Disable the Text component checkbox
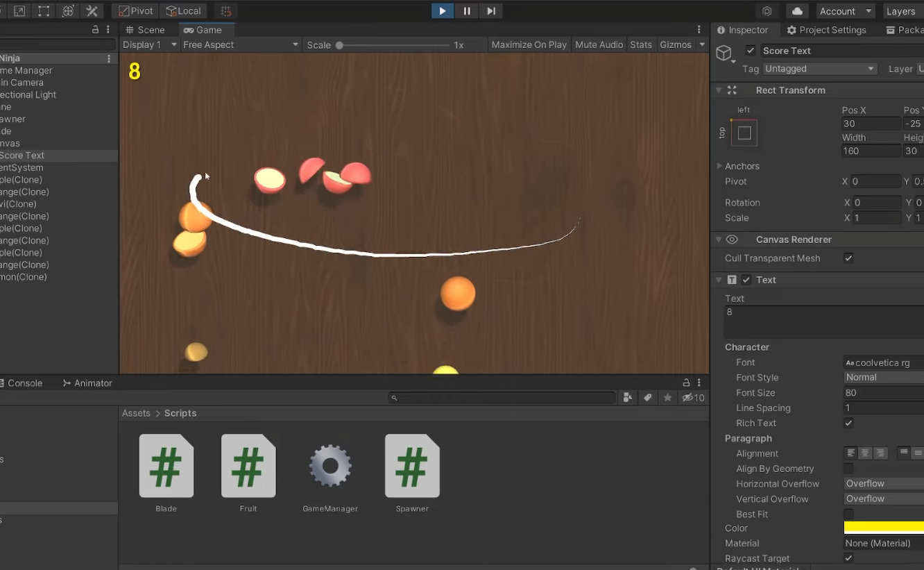 746,280
